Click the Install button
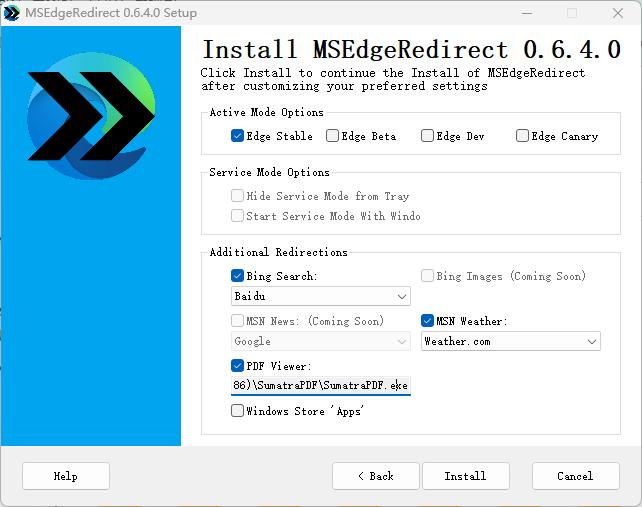Image resolution: width=642 pixels, height=507 pixels. pos(466,476)
